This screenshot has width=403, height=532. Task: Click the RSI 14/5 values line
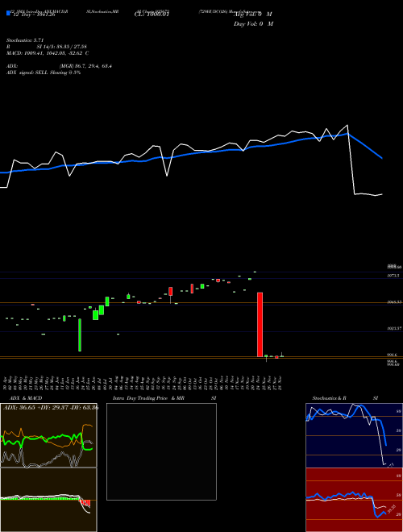tap(47, 47)
